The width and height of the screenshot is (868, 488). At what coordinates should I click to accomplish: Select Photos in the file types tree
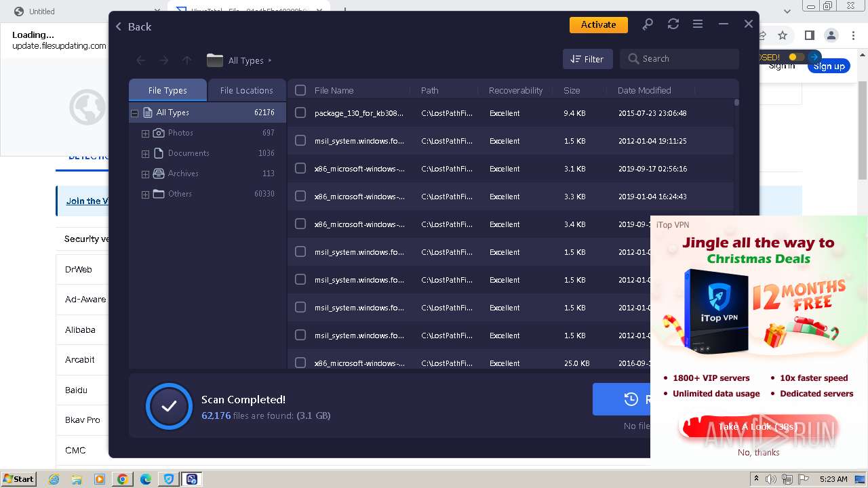coord(180,133)
